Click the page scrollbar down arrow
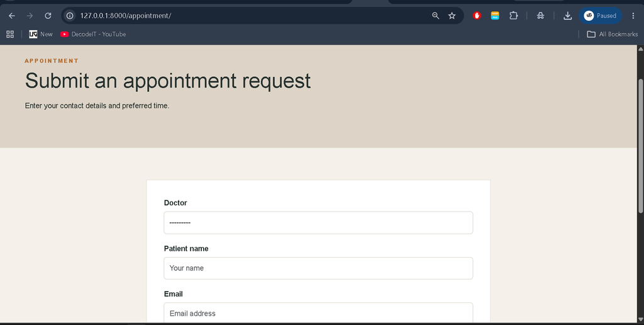644x325 pixels. (x=640, y=319)
